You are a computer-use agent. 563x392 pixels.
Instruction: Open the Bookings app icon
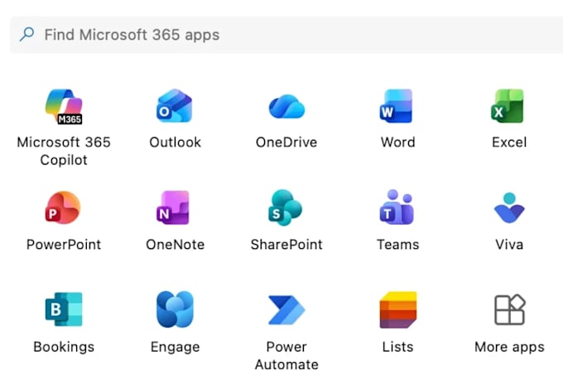point(64,309)
